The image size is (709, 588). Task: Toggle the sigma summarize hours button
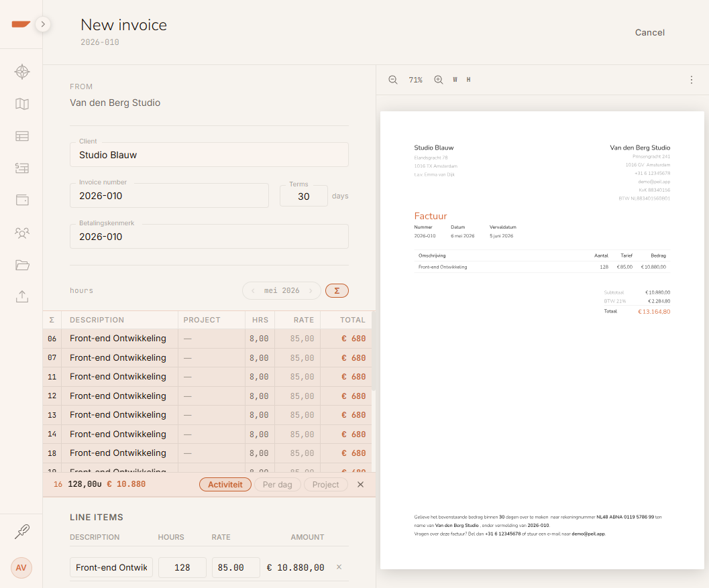tap(337, 290)
